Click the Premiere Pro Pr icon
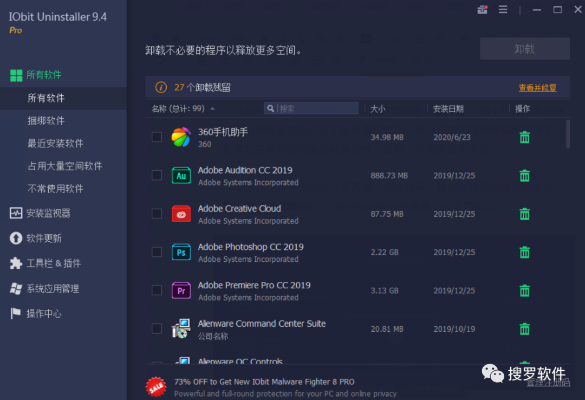The width and height of the screenshot is (585, 400). click(181, 290)
